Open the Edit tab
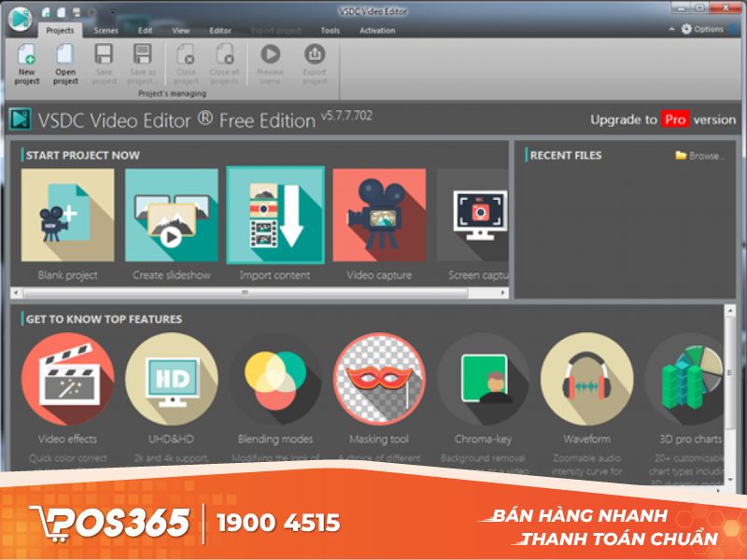This screenshot has width=747, height=560. (x=146, y=30)
